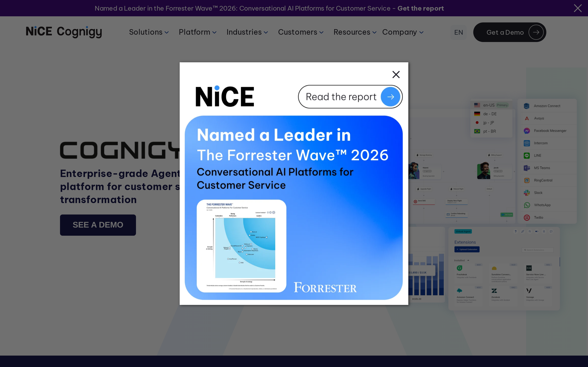The height and width of the screenshot is (367, 588).
Task: Click the Facebook Messenger icon
Action: point(527,131)
